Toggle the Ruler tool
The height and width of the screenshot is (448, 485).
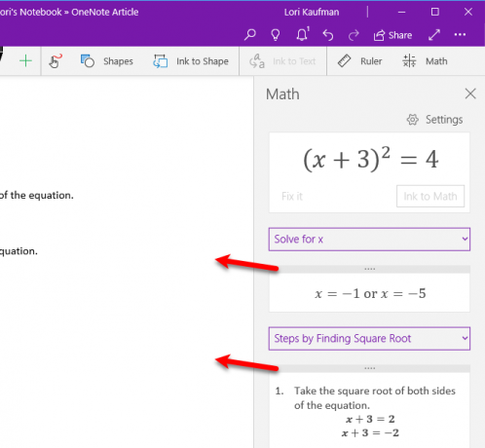[359, 61]
